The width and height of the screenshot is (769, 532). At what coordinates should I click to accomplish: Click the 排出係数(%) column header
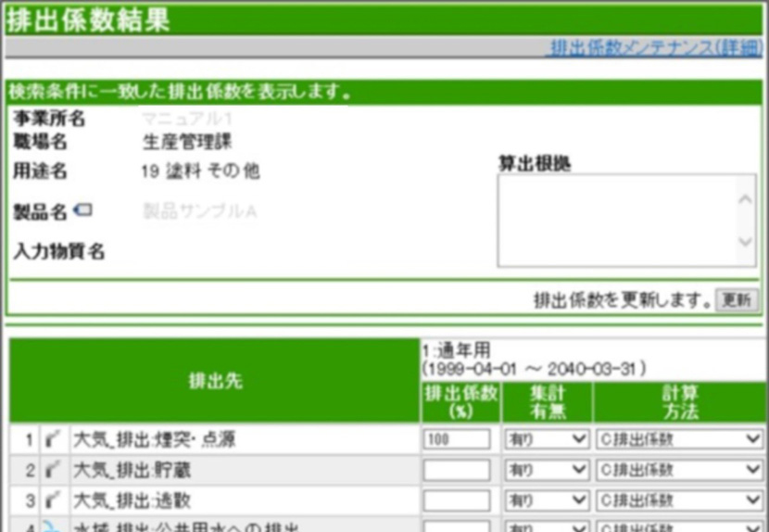pos(461,402)
